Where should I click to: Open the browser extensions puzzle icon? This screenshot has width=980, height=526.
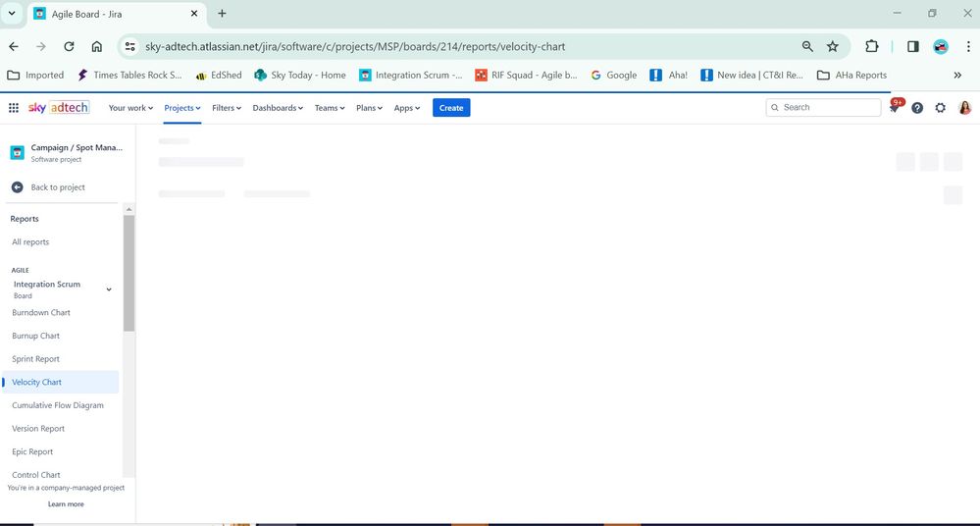coord(871,46)
